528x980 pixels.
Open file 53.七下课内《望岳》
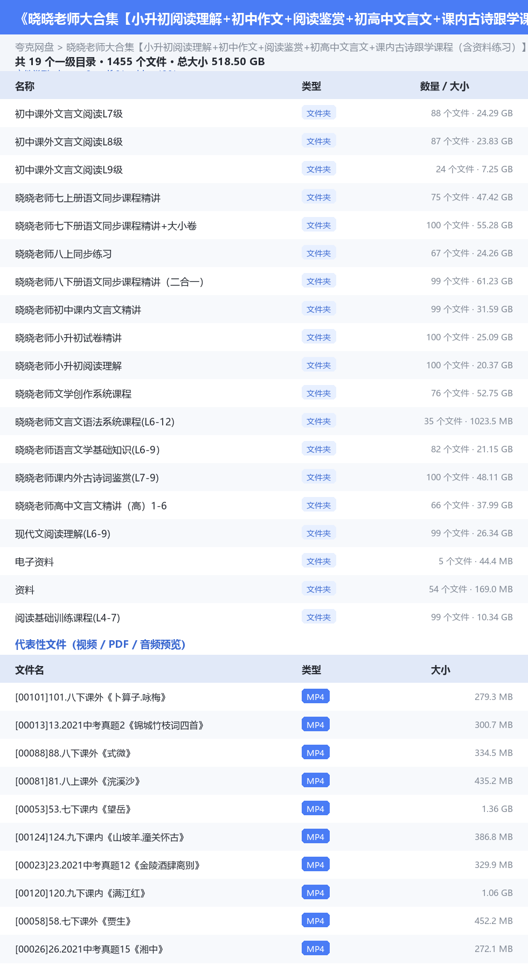tap(74, 809)
